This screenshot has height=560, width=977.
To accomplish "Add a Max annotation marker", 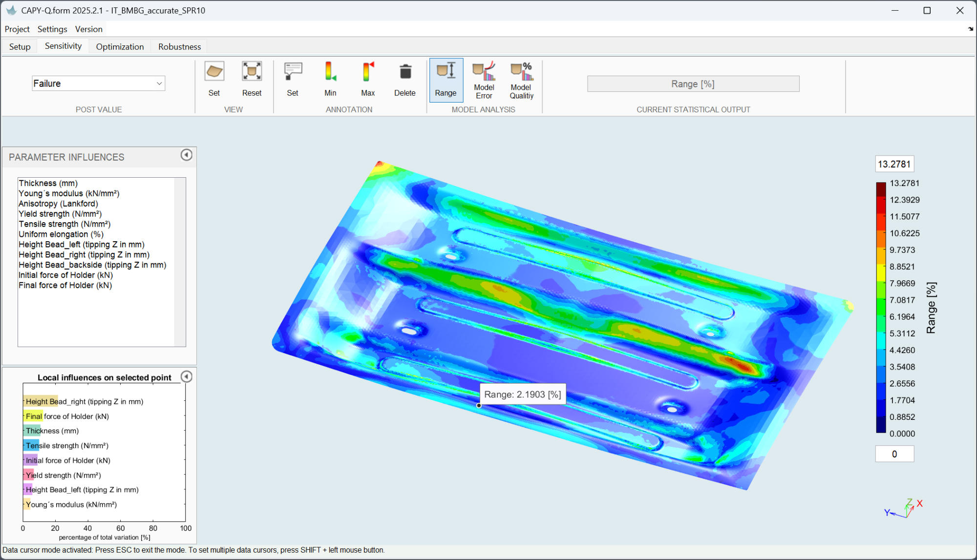I will 368,72.
